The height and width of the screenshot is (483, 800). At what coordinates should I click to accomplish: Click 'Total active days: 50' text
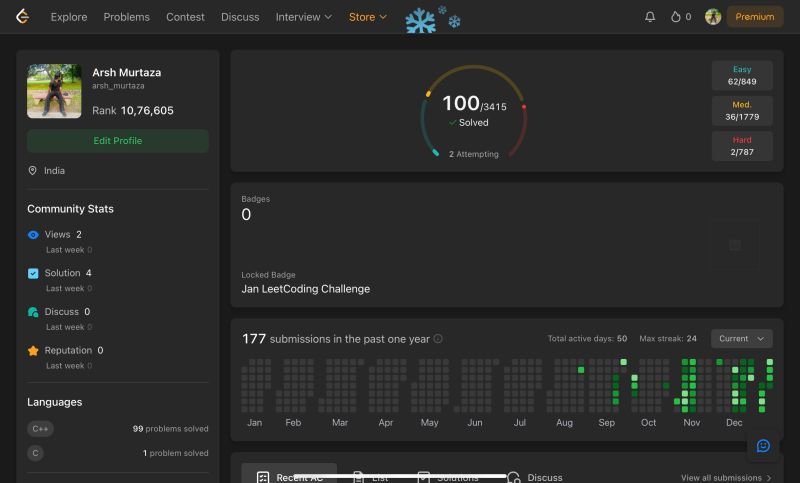(x=587, y=339)
